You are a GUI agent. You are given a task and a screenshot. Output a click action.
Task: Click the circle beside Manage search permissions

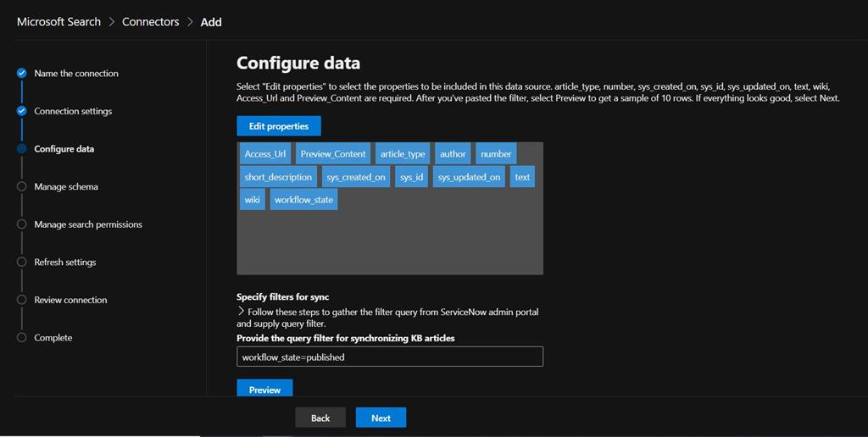point(21,224)
